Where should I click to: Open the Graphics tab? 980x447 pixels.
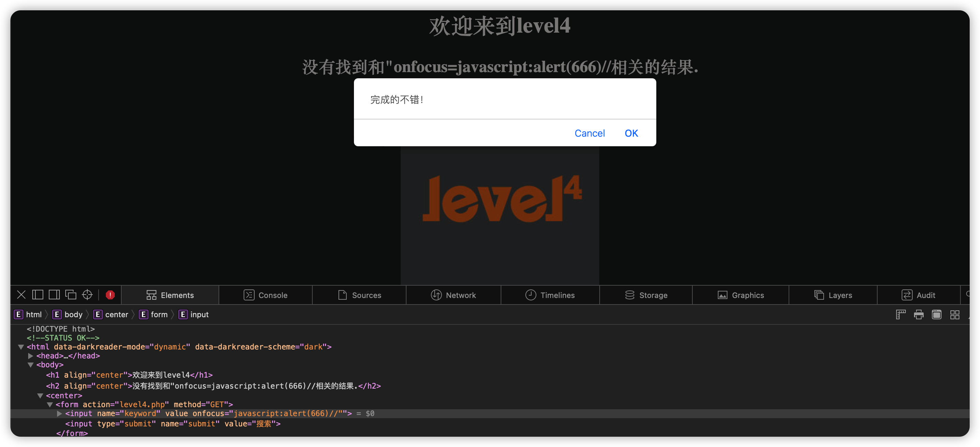(741, 295)
